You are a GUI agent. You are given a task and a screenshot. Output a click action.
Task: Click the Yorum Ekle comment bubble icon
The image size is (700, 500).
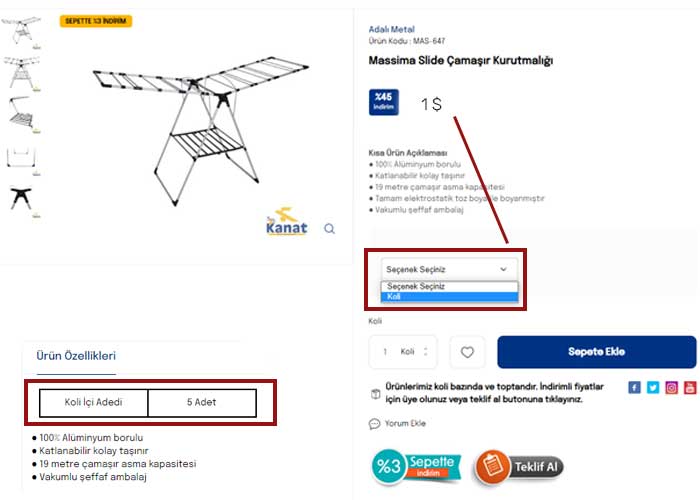374,424
